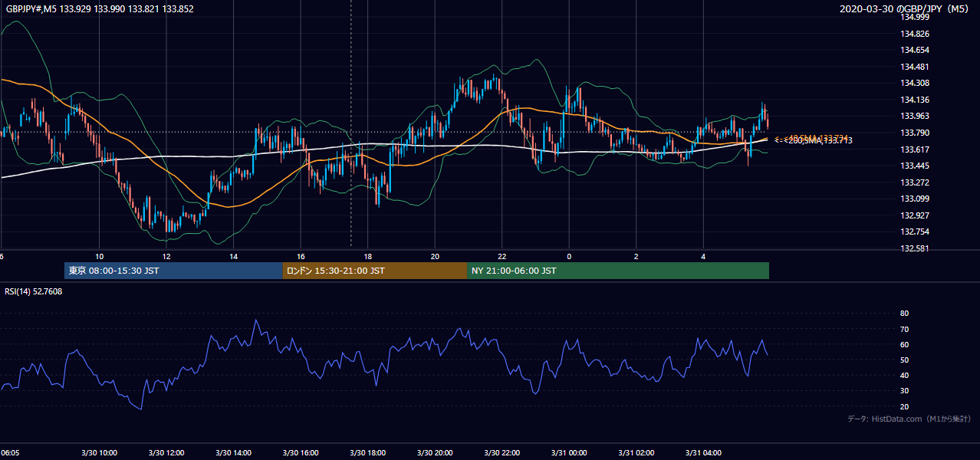Viewport: 980px width, 460px height.
Task: Click the 3/30 10:00 bottom time label
Action: point(100,452)
